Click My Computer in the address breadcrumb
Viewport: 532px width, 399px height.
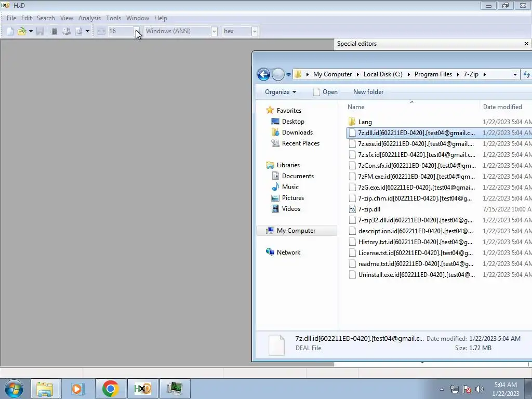[x=332, y=74]
